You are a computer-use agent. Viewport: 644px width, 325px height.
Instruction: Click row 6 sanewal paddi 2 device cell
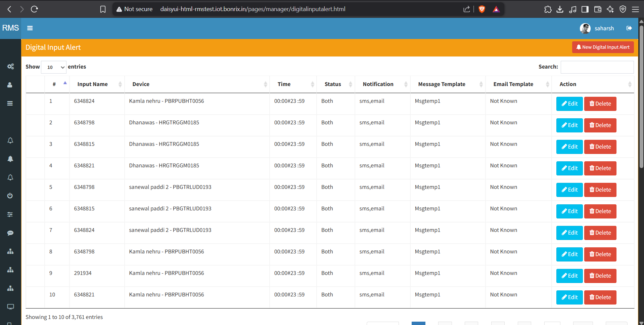pos(197,211)
